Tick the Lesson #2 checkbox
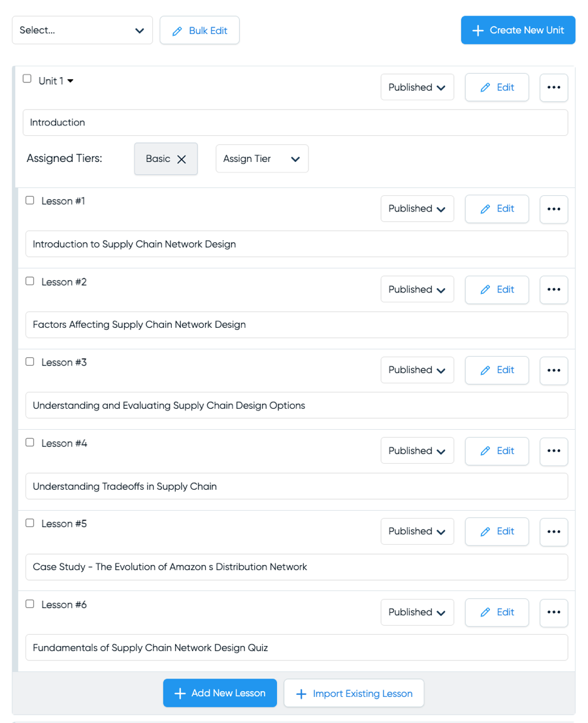Screen dimensions: 588x723 [30, 281]
